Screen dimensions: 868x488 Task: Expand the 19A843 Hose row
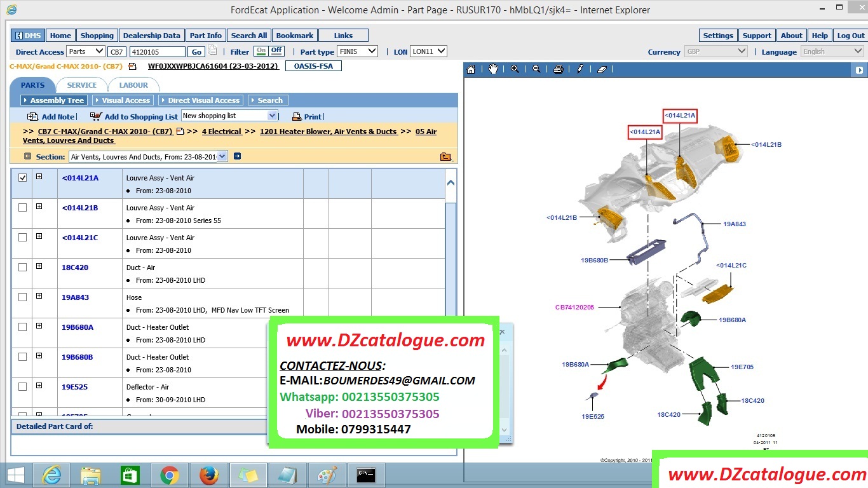click(39, 296)
